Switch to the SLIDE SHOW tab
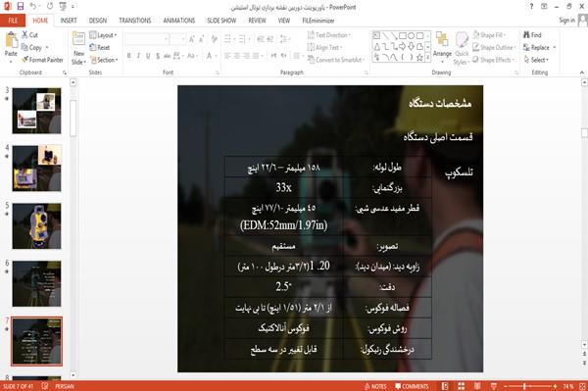 click(x=221, y=21)
